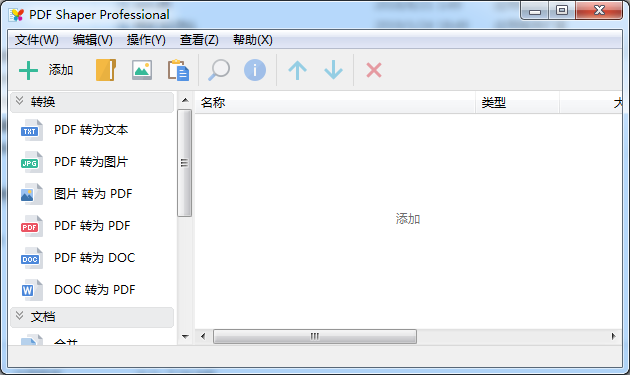Close the PDF Shaper window
Image resolution: width=630 pixels, height=375 pixels.
[x=599, y=10]
